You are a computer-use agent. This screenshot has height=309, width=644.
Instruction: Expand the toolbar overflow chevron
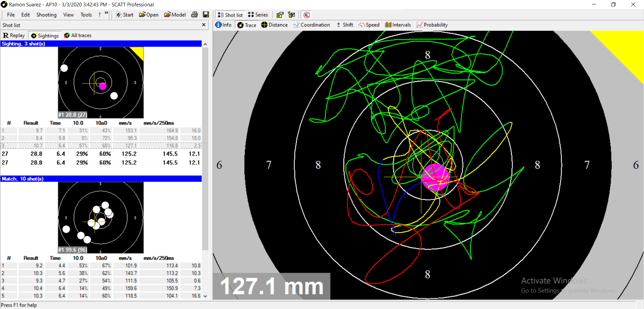[106, 13]
